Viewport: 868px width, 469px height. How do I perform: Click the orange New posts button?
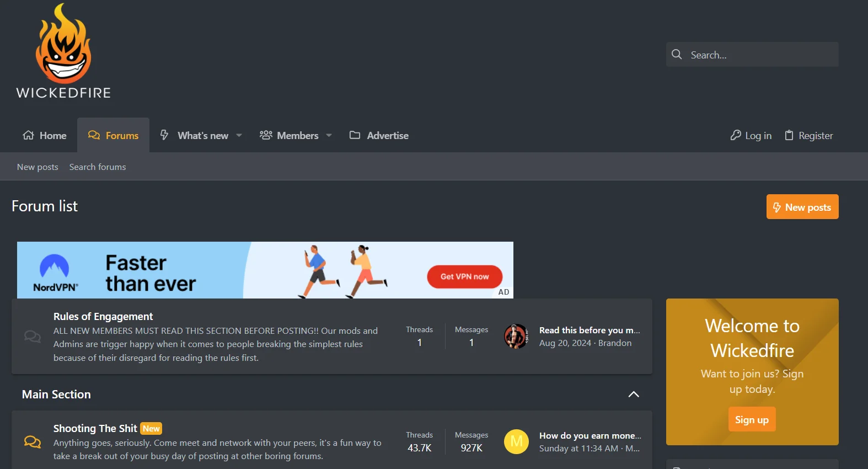(802, 207)
